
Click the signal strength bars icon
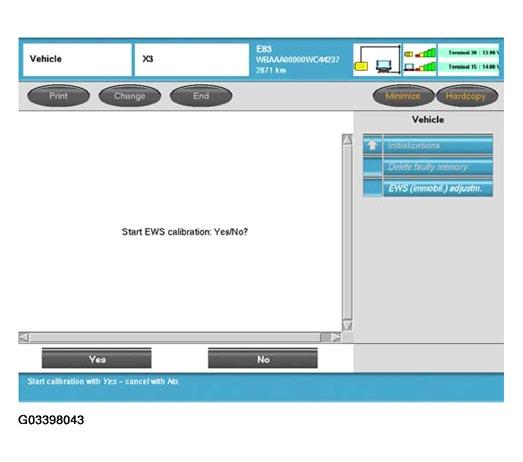click(420, 60)
